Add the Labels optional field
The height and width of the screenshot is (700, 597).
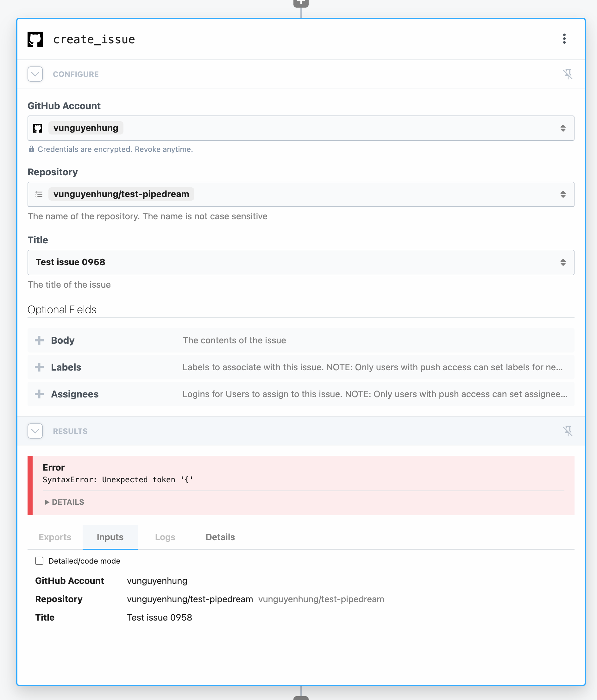[39, 367]
